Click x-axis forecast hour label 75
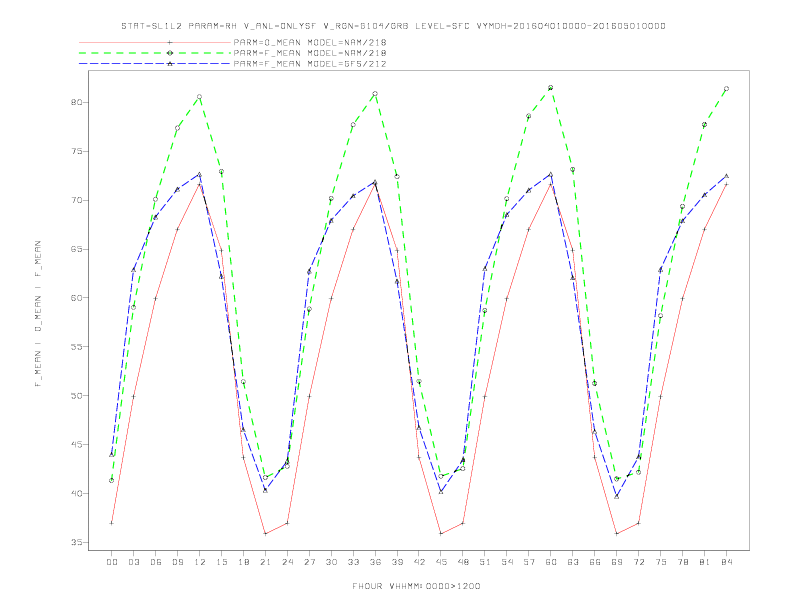Image resolution: width=792 pixels, height=612 pixels. [661, 562]
